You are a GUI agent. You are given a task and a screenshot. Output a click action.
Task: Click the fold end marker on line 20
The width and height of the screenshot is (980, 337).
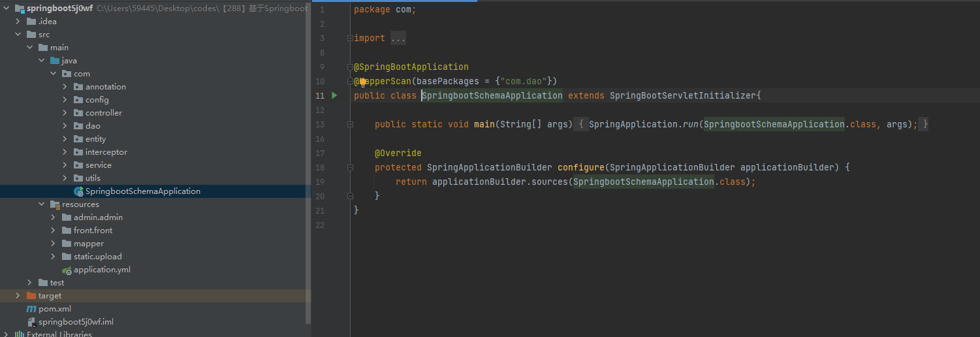click(x=351, y=196)
